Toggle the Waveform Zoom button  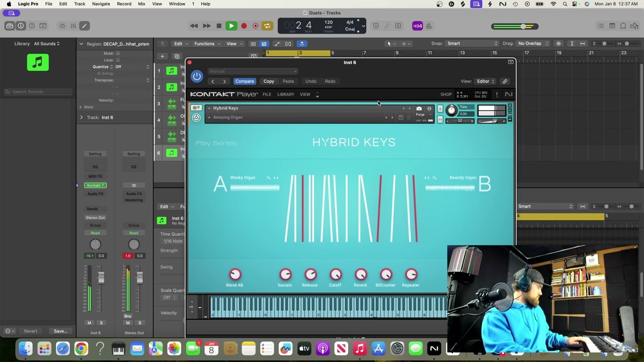pos(558,44)
